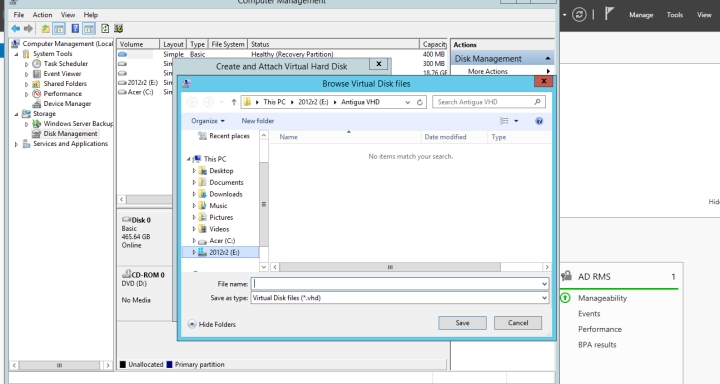Click the Cancel button in browse dialog
720x384 pixels.
coord(518,323)
